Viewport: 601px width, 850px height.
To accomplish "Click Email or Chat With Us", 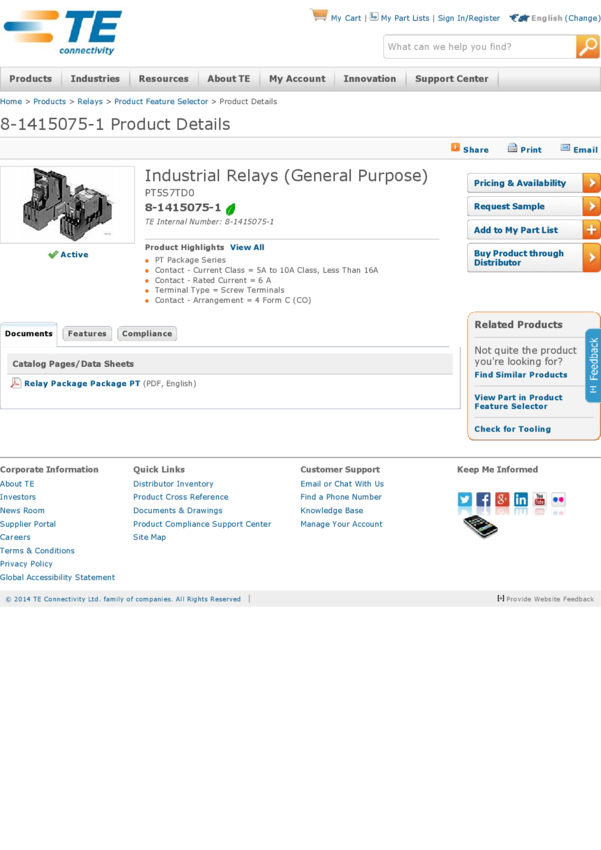I will [342, 484].
